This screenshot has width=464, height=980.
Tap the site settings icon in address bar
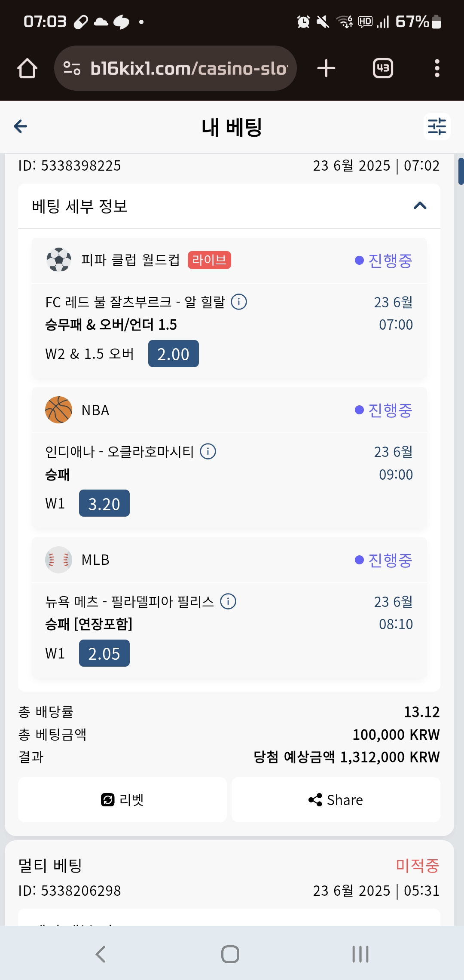72,68
